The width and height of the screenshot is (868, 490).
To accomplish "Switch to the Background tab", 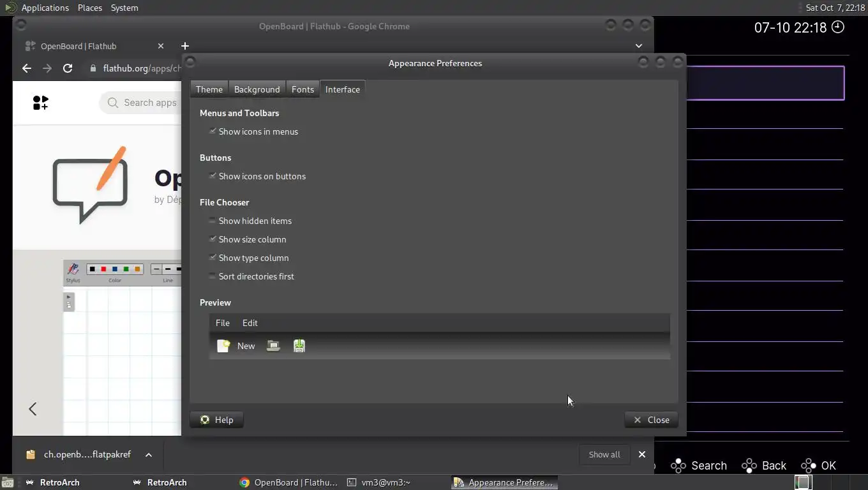I will point(257,89).
